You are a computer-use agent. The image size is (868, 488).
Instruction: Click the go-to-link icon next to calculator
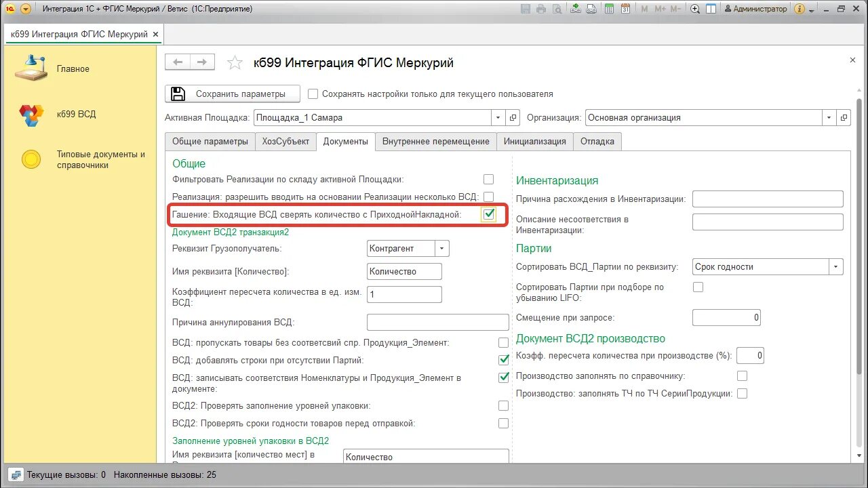coord(592,9)
